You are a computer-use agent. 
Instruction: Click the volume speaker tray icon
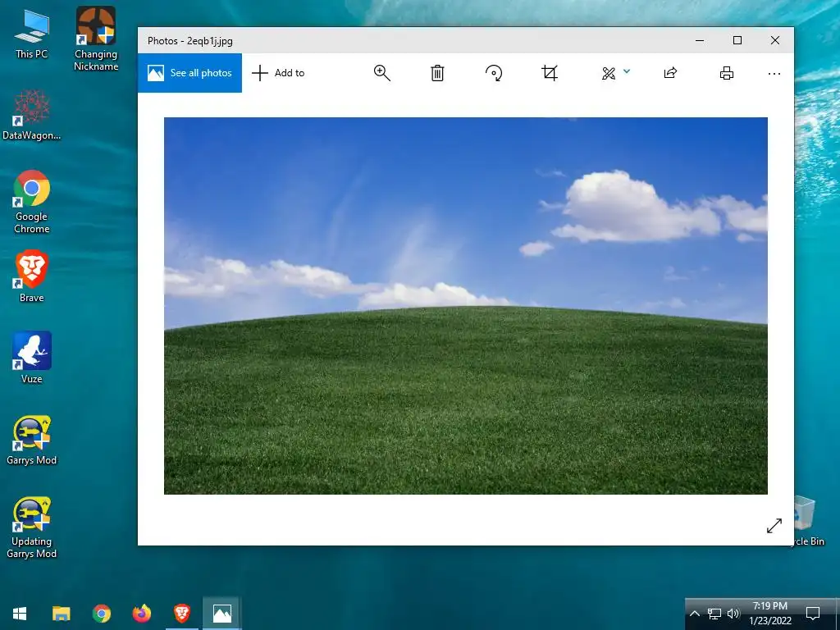(x=733, y=614)
